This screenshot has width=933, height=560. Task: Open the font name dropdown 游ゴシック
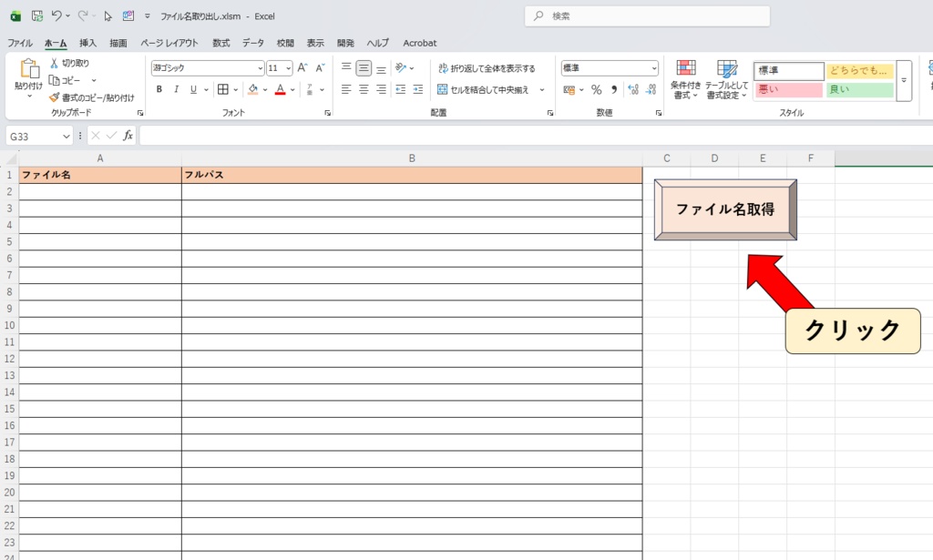coord(260,68)
